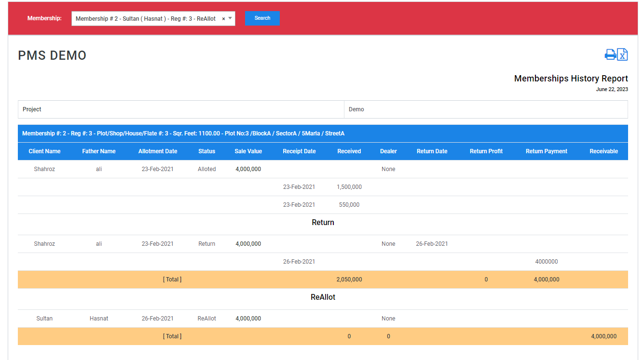Select father name Hasnat
Viewport: 644px width, 360px height.
99,319
